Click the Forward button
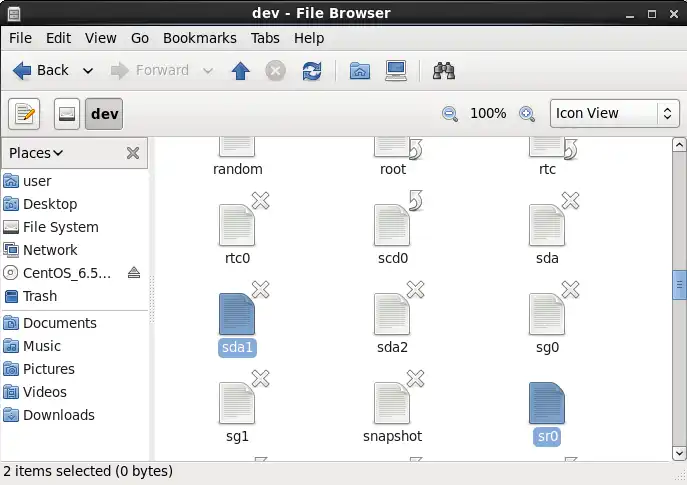687x485 pixels. coord(150,71)
